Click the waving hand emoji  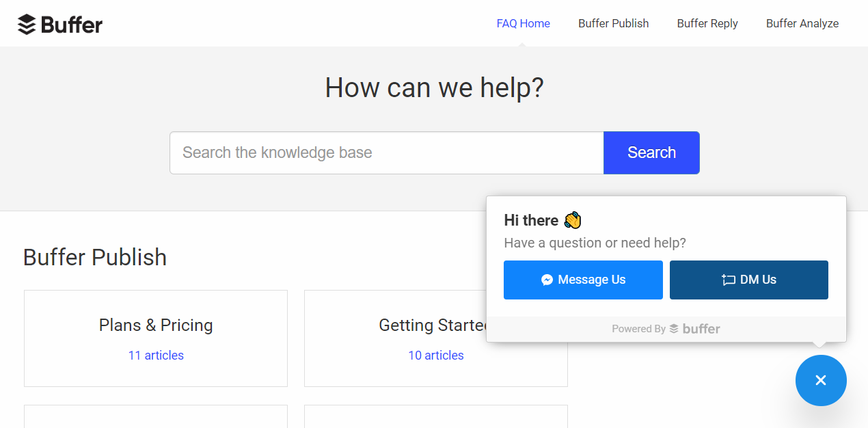point(572,219)
